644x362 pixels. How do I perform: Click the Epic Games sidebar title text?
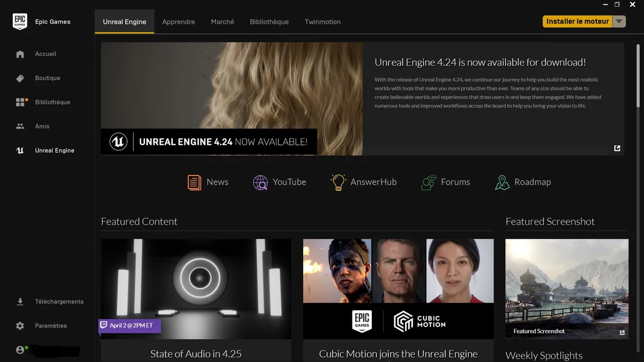point(53,22)
